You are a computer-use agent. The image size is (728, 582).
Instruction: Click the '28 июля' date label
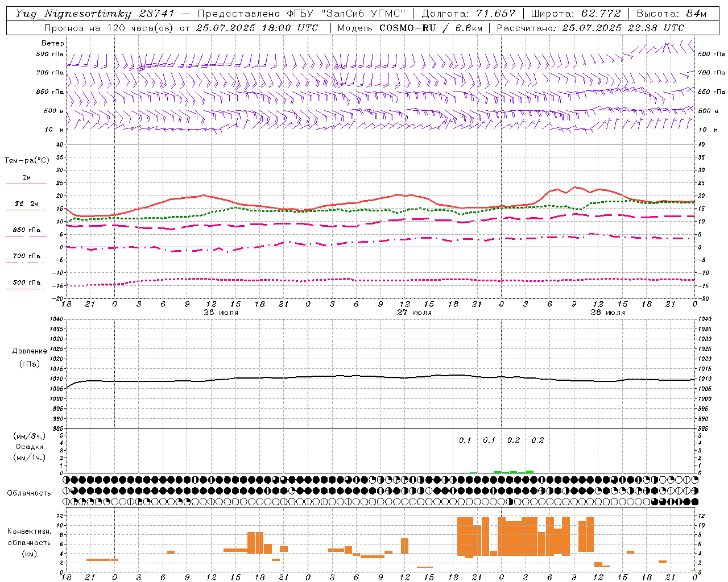pyautogui.click(x=607, y=313)
